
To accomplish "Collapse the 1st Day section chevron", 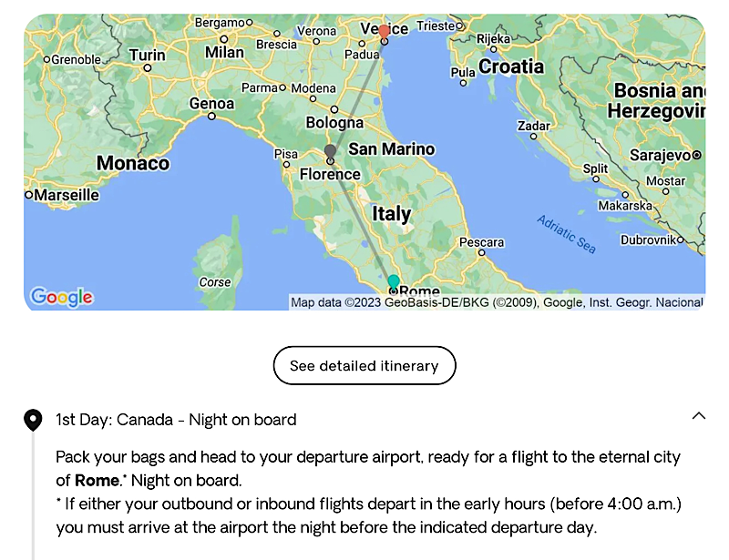I will pos(699,416).
